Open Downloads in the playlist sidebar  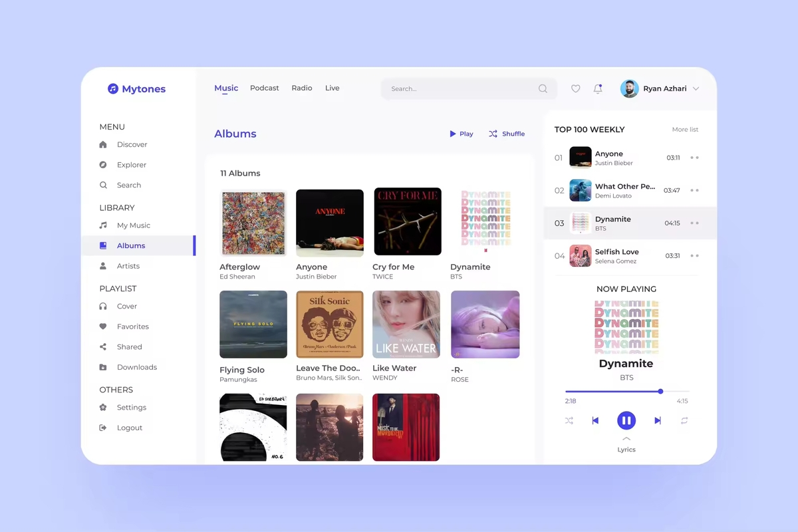pos(136,367)
